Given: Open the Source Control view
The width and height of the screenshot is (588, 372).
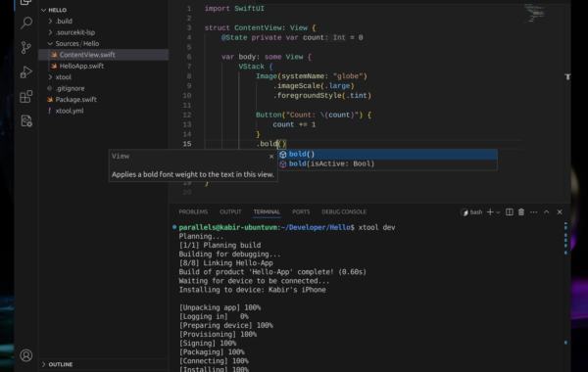Looking at the screenshot, I should pyautogui.click(x=26, y=48).
